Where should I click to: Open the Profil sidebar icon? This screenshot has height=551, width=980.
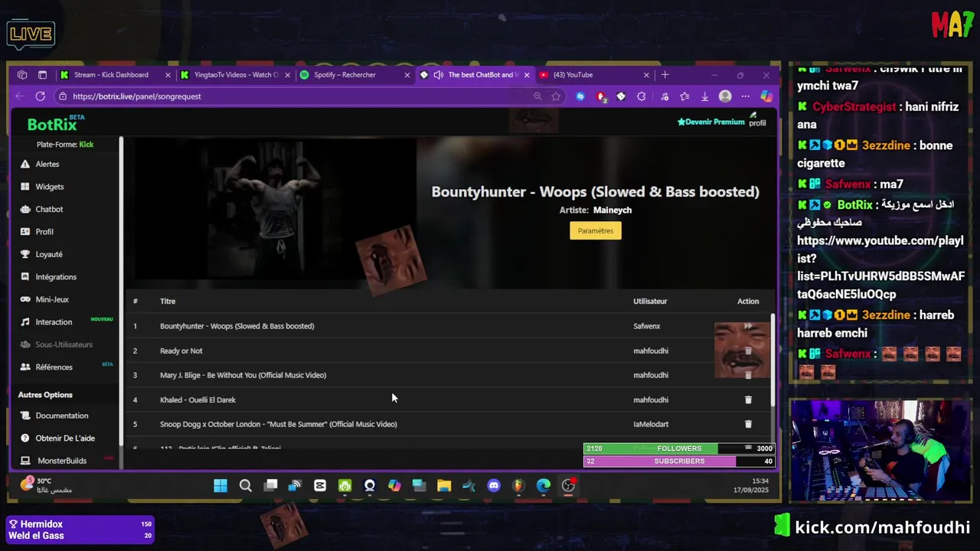25,232
